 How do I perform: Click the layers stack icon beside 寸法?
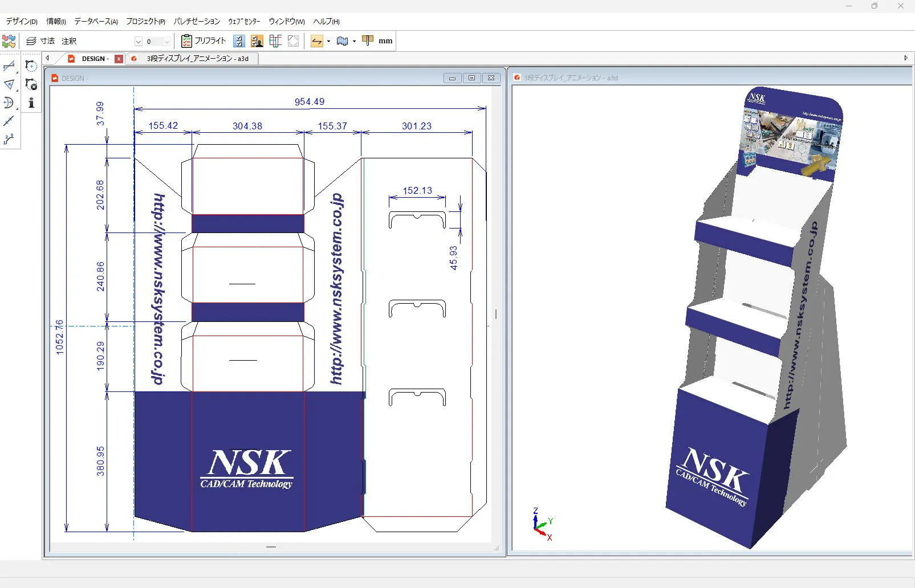click(31, 41)
